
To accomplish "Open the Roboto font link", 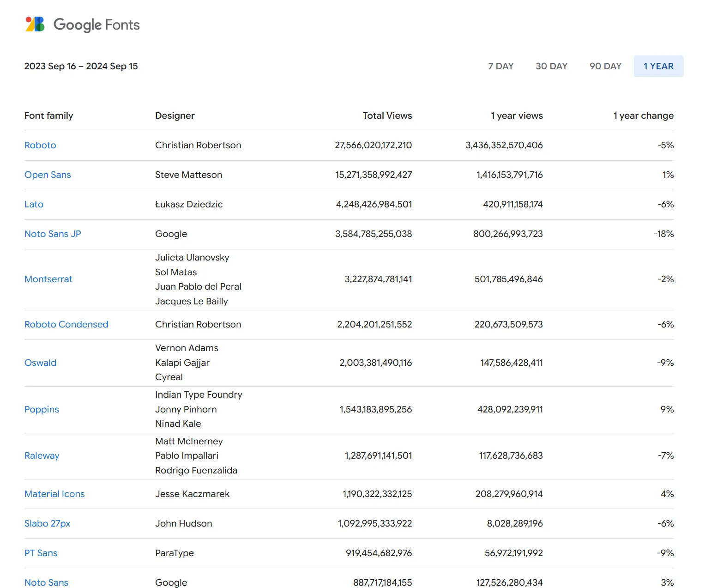I will pos(40,145).
